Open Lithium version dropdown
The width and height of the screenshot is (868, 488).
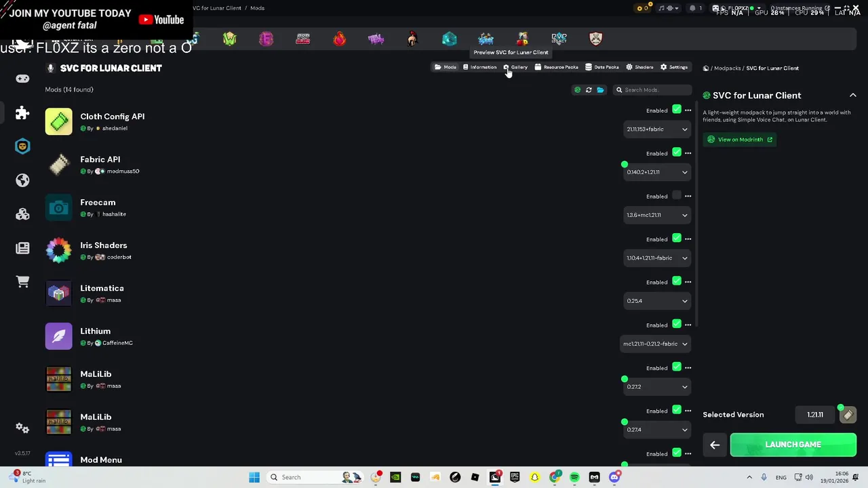[655, 344]
